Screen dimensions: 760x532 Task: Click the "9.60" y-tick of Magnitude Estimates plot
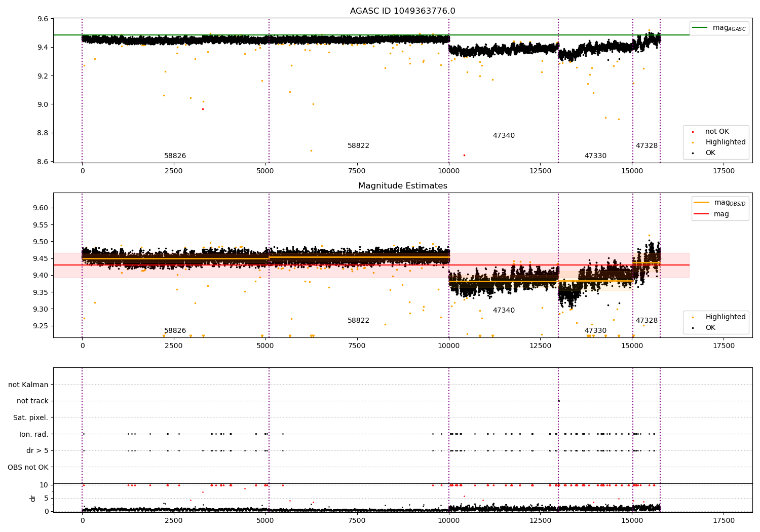tap(41, 208)
